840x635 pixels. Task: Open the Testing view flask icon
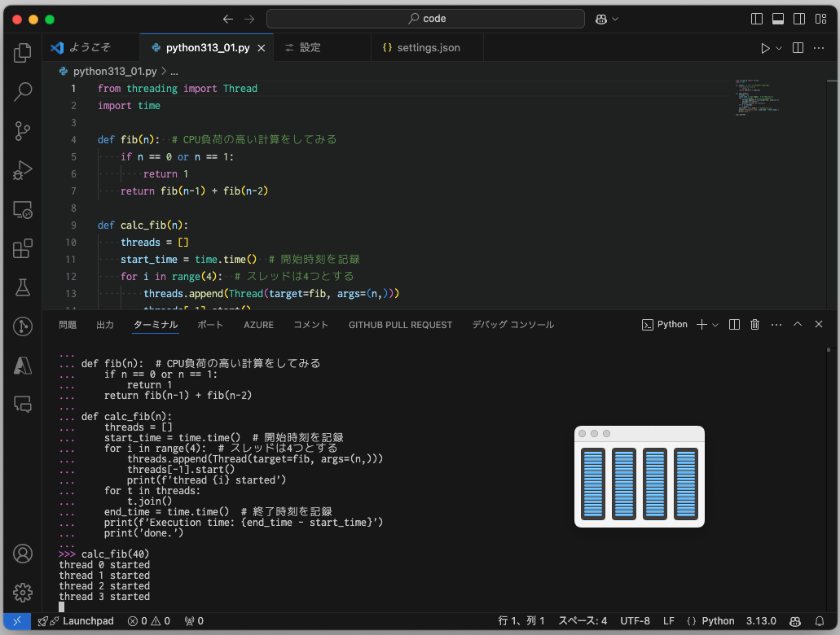click(22, 287)
